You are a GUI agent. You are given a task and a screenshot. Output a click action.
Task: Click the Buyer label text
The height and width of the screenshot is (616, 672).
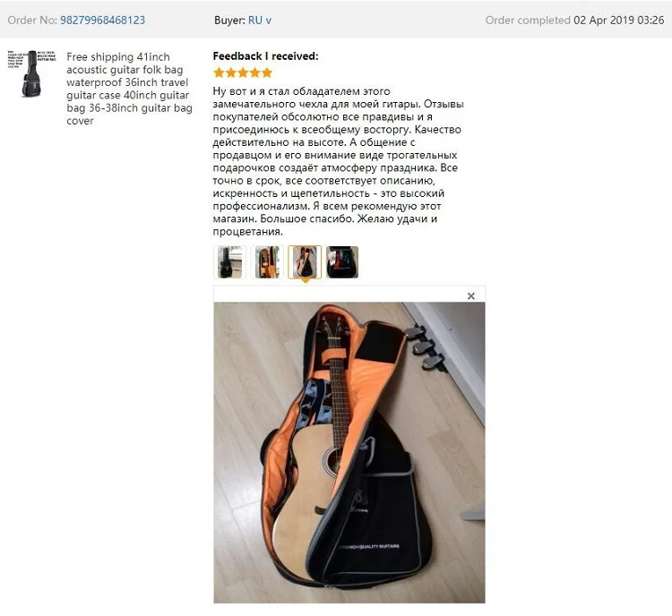coord(229,20)
